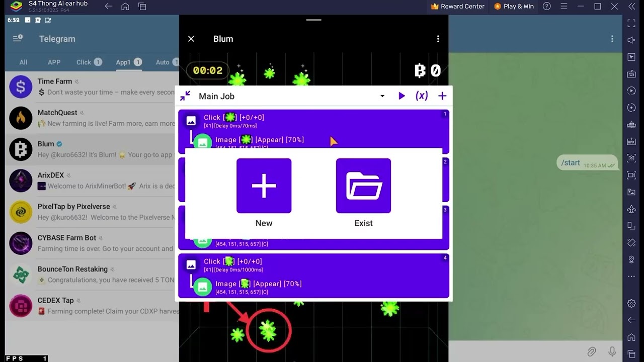The image size is (644, 362).
Task: Click the Blum chat avatar
Action: point(21,149)
